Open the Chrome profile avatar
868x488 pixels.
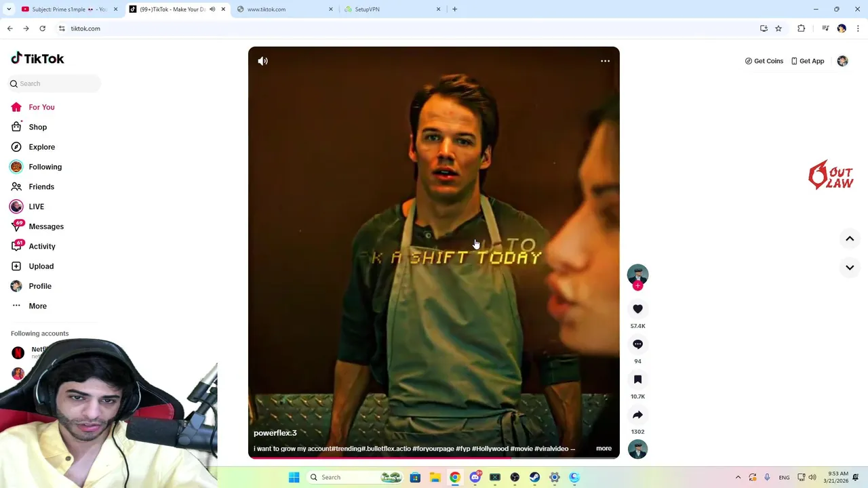(842, 28)
